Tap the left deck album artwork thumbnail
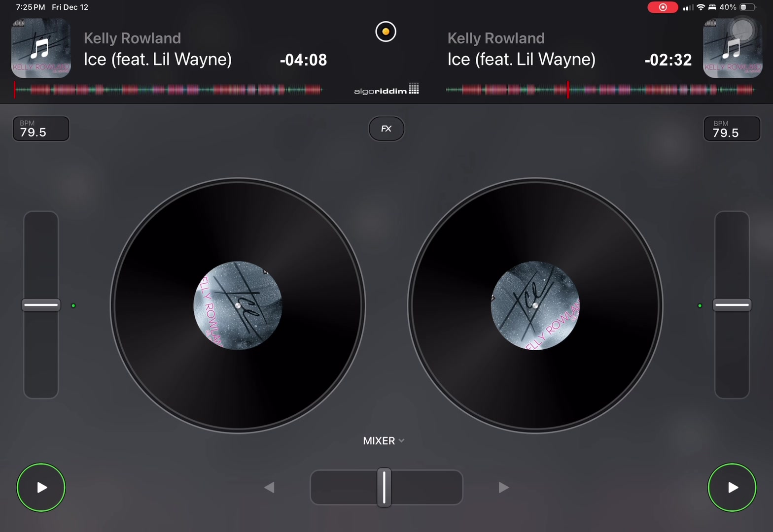 click(x=41, y=48)
